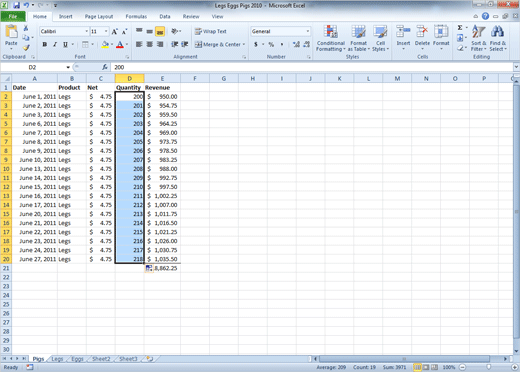
Task: Click the Merge & Center button
Action: click(x=218, y=44)
